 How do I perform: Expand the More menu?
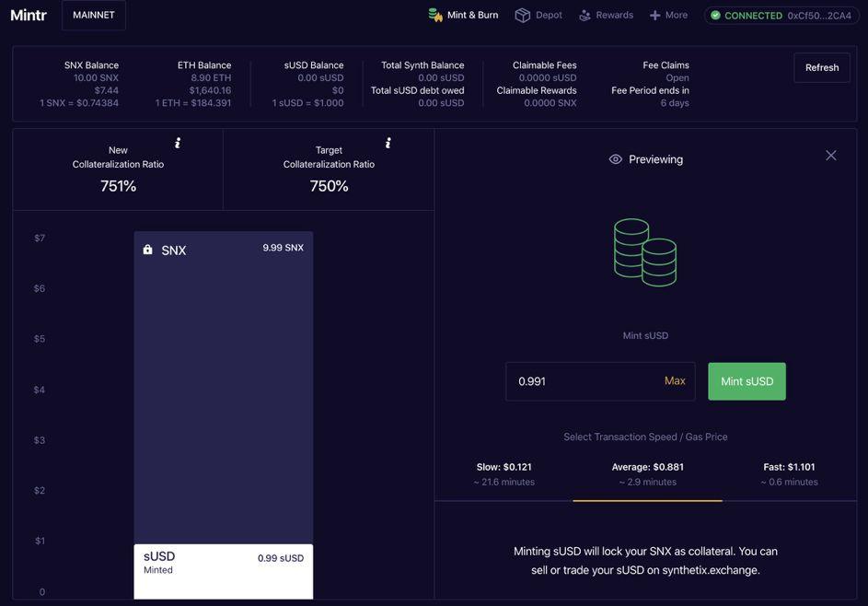click(x=668, y=16)
